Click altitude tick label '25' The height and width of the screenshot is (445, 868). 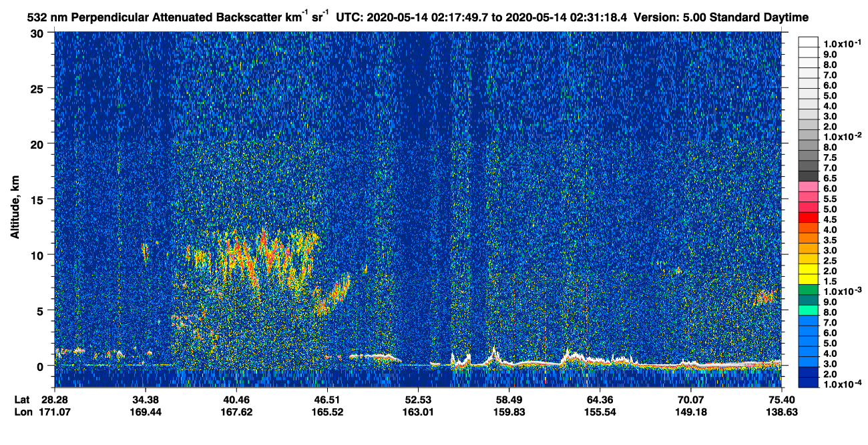tap(39, 88)
